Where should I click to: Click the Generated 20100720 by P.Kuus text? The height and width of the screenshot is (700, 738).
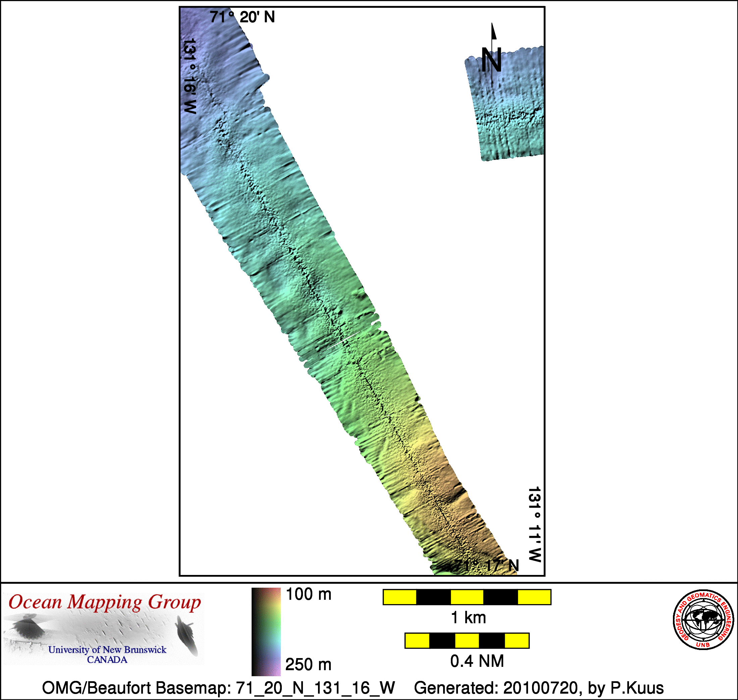tap(539, 687)
